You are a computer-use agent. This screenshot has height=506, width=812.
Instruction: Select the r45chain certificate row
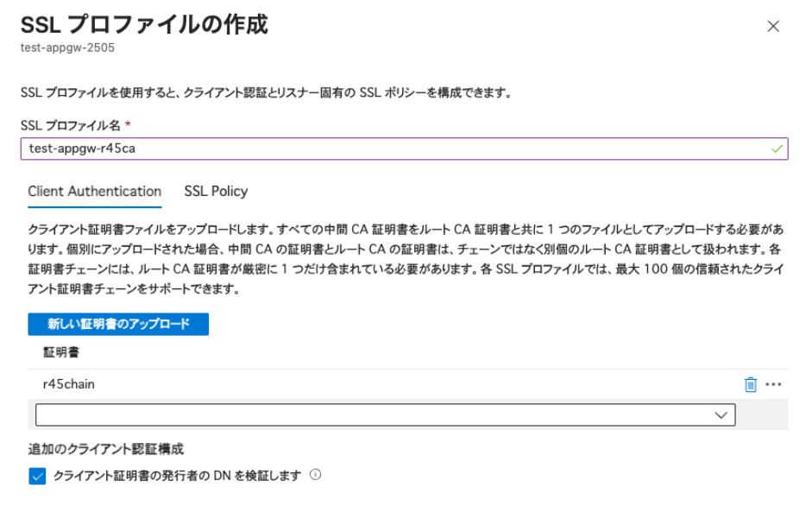[345, 384]
